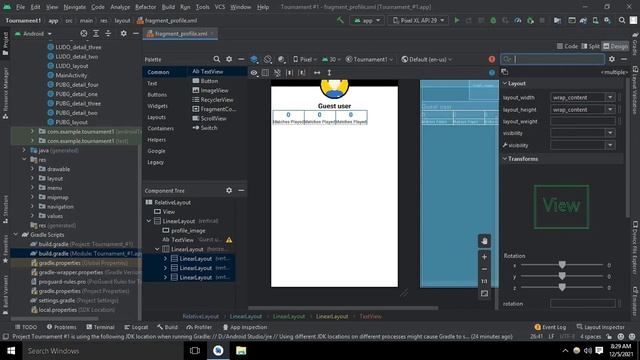Open the Logcat tool window
The image size is (640, 360).
(136, 327)
